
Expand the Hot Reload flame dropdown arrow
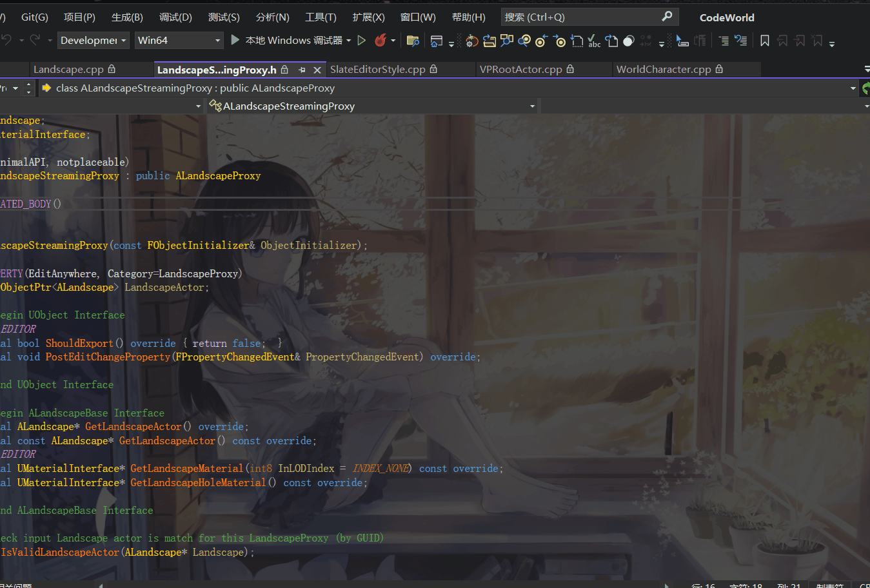(393, 41)
